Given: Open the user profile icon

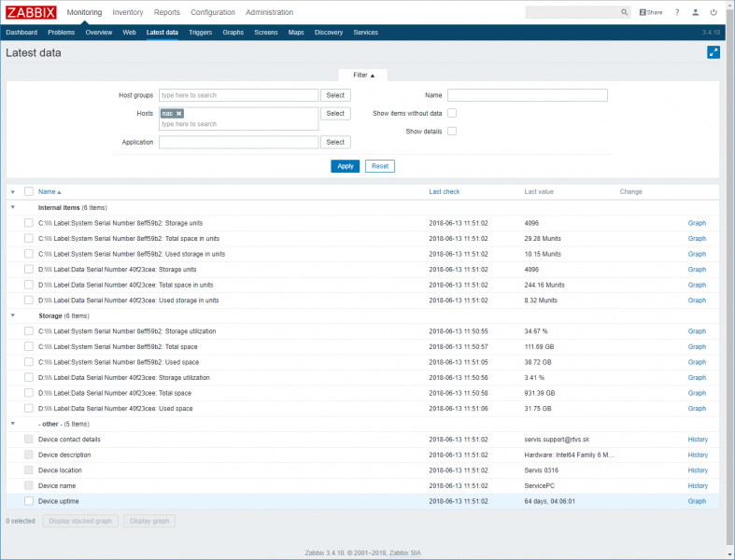Looking at the screenshot, I should (695, 12).
